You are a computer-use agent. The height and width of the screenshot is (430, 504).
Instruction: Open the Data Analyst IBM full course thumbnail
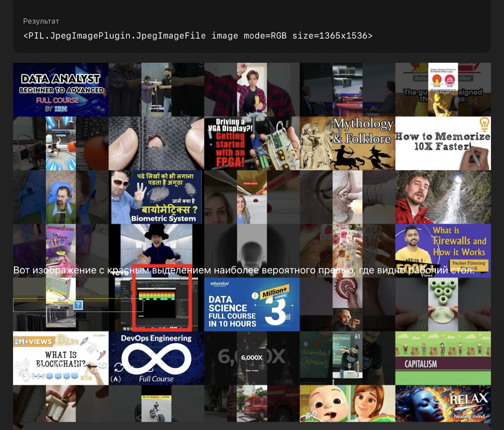click(x=61, y=89)
